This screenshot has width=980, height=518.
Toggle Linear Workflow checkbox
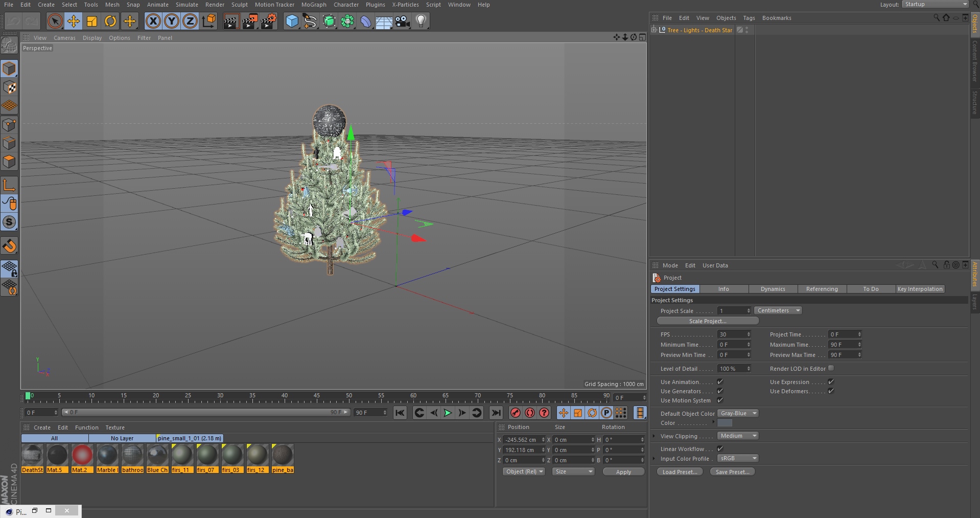[720, 448]
